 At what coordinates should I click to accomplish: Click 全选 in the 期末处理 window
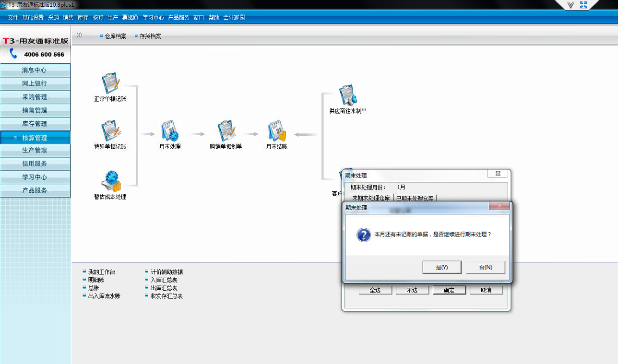coord(375,290)
